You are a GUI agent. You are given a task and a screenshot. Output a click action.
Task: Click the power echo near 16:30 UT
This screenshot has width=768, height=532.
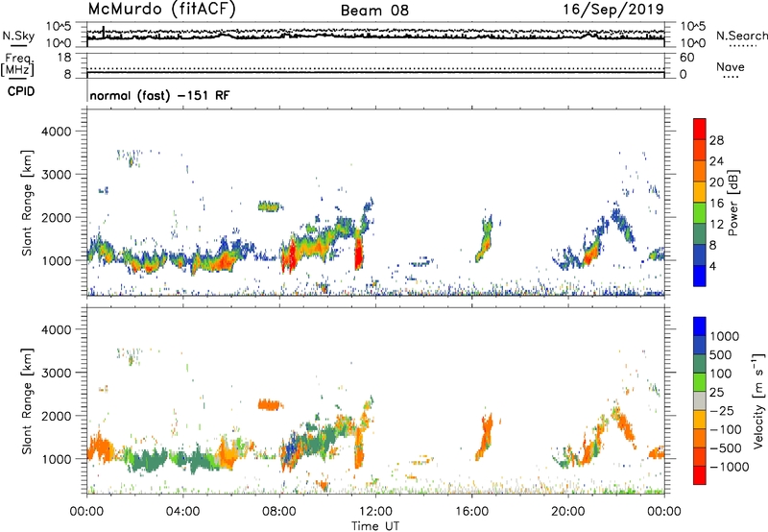[x=485, y=240]
